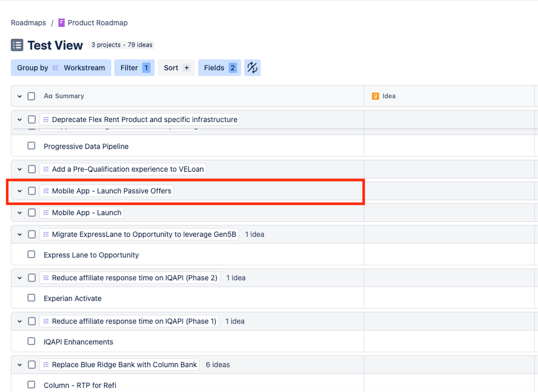Tick the select-all checkbox in Summary header
The image size is (538, 392).
pyautogui.click(x=31, y=96)
